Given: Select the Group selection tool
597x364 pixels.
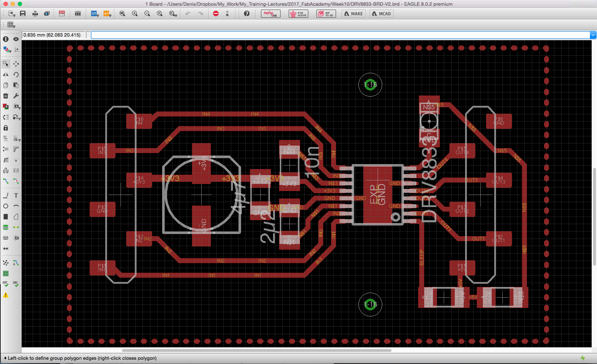Looking at the screenshot, I should (6, 64).
